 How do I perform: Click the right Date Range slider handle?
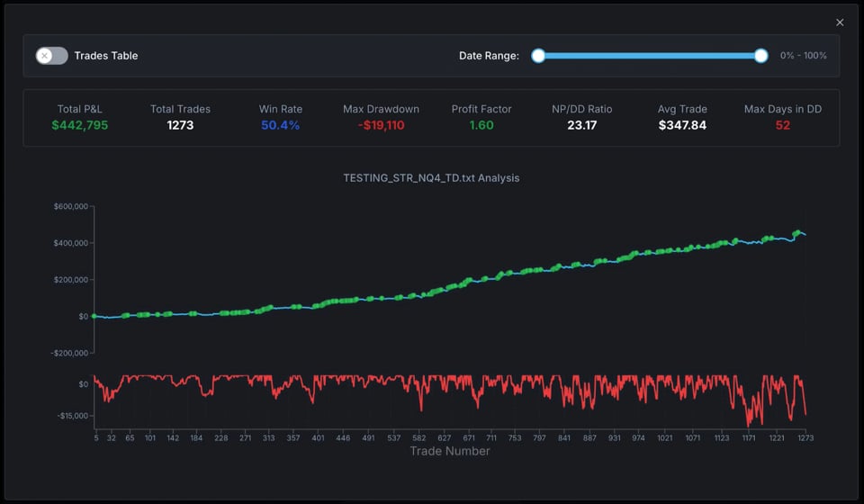pyautogui.click(x=760, y=56)
